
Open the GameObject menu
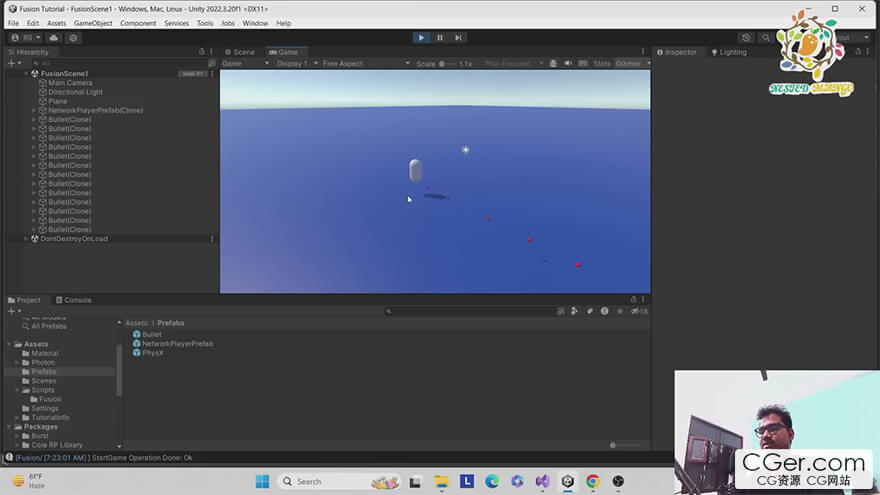pyautogui.click(x=93, y=23)
